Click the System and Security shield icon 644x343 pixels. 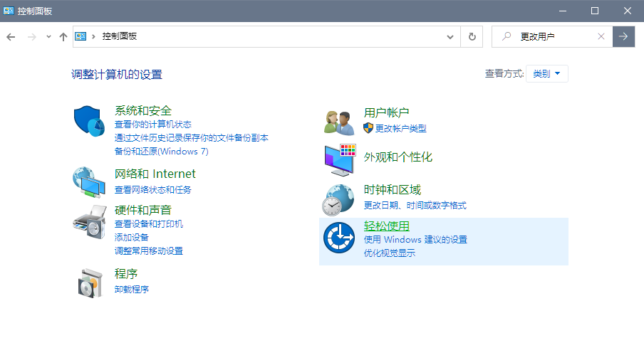pos(89,120)
